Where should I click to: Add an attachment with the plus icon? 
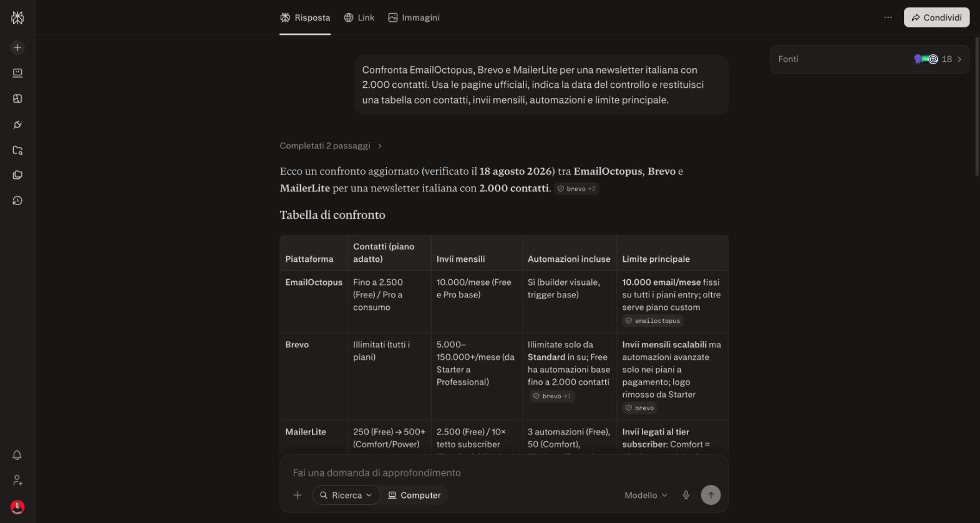[298, 495]
